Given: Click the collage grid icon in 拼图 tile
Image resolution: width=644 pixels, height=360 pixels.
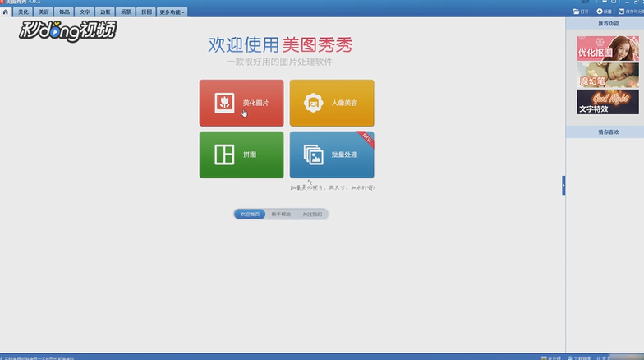Looking at the screenshot, I should (224, 155).
